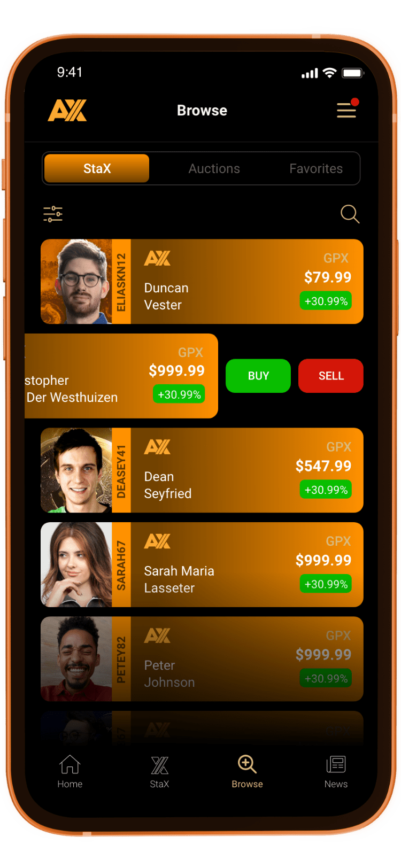
Task: Go to Home in bottom navigation
Action: [70, 771]
